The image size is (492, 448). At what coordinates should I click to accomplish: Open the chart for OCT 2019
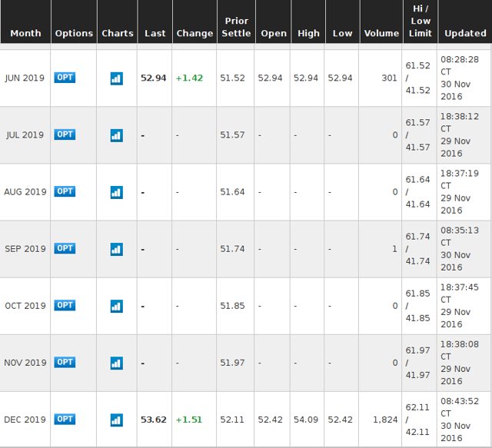click(x=116, y=306)
